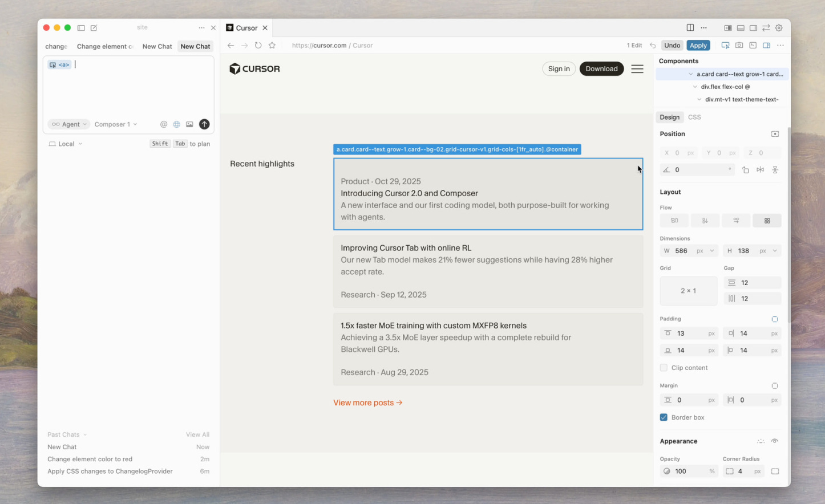The image size is (825, 504).
Task: Go forward in the browser preview
Action: click(x=244, y=46)
